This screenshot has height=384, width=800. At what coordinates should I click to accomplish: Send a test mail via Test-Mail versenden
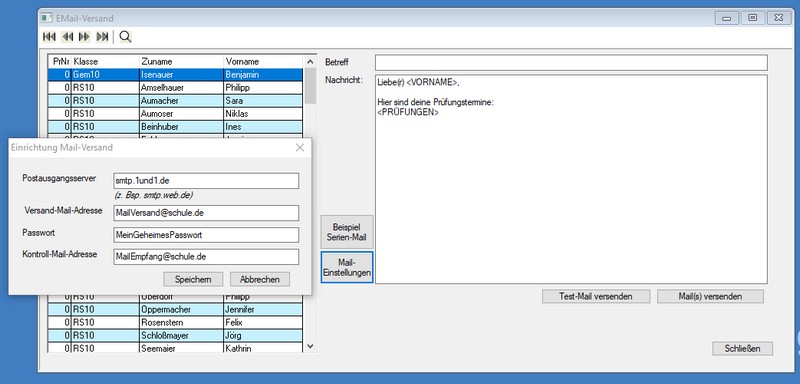tap(596, 296)
